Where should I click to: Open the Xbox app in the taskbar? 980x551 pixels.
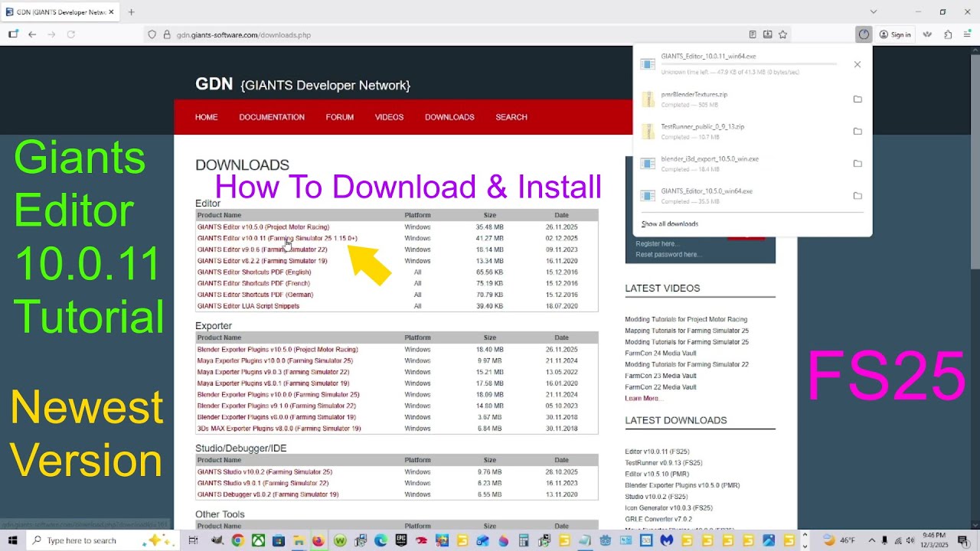click(x=259, y=540)
